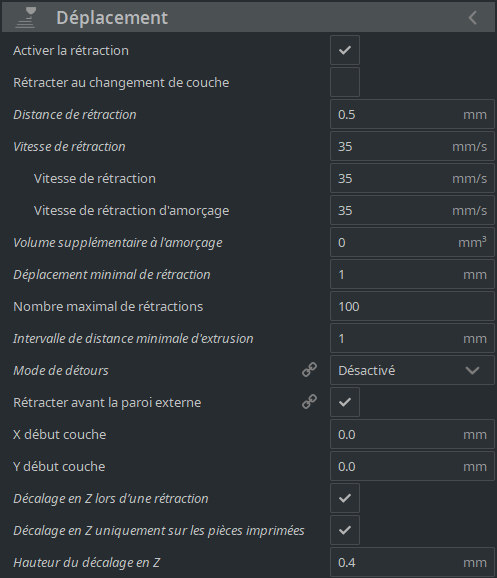Click link icon next to Mode de détours

point(309,370)
